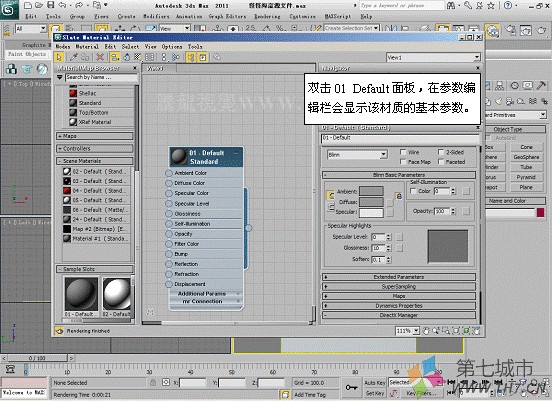This screenshot has width=552, height=401.
Task: Click the Undo arrow in title bar
Action: pyautogui.click(x=62, y=5)
